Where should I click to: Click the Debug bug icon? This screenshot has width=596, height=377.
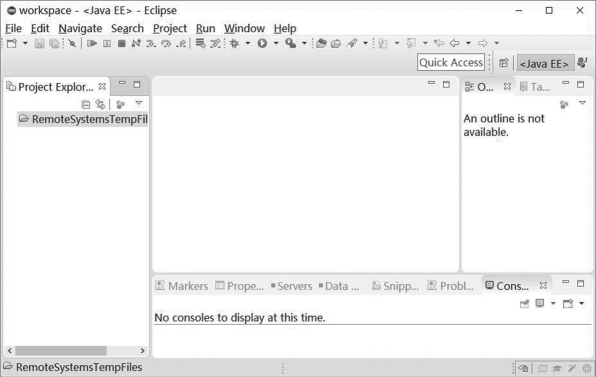tap(235, 43)
